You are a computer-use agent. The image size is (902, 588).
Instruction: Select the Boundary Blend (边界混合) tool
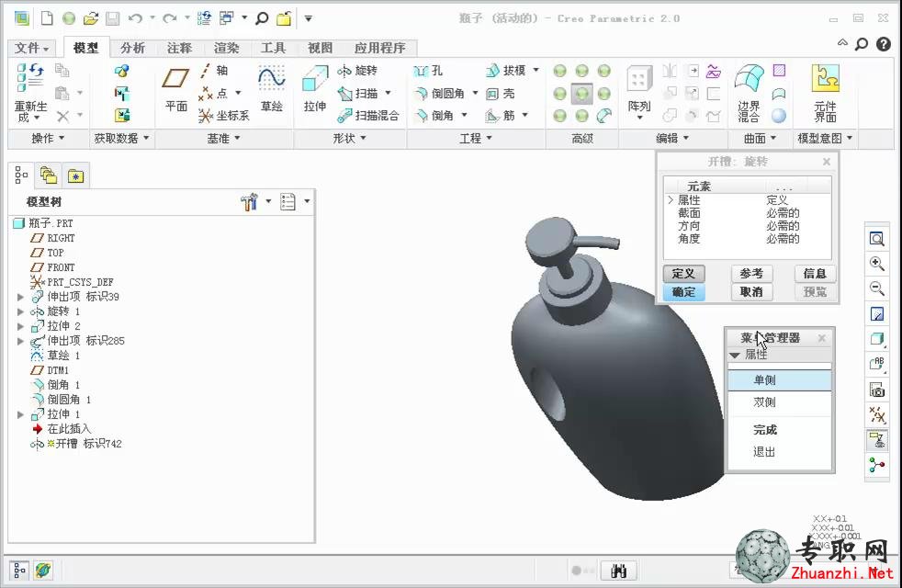[749, 92]
